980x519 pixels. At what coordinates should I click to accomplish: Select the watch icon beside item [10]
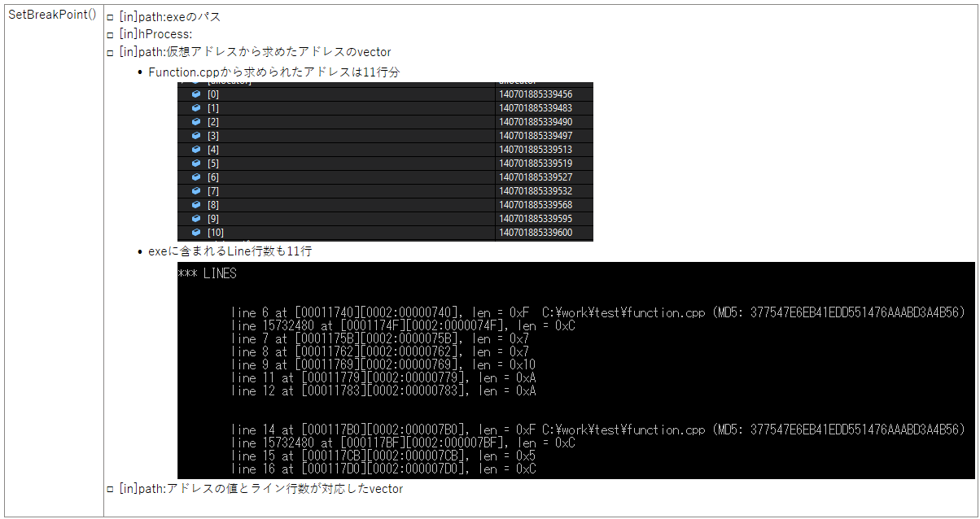[x=195, y=232]
